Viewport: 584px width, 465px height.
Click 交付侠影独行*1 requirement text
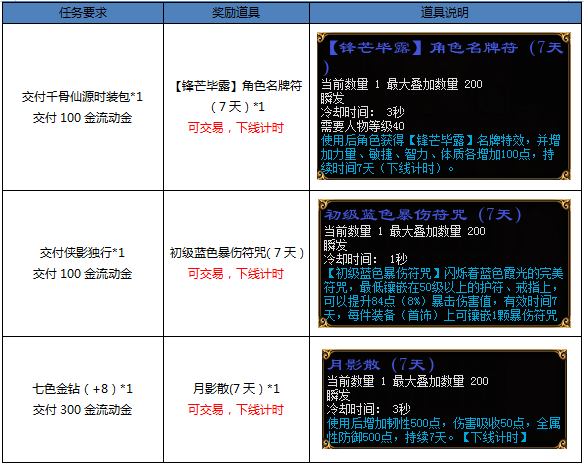(x=82, y=253)
